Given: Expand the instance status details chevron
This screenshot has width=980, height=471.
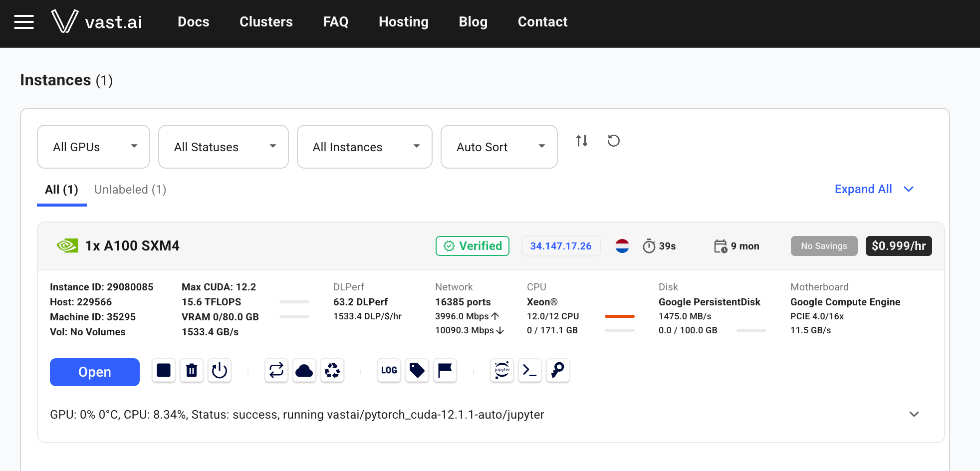Looking at the screenshot, I should (914, 415).
